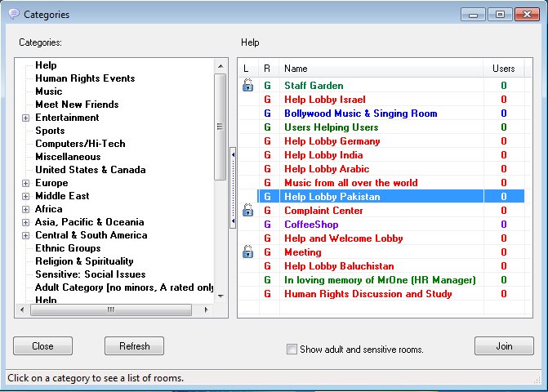Click the lock icon beside Meeting room
The image size is (548, 392).
(247, 253)
